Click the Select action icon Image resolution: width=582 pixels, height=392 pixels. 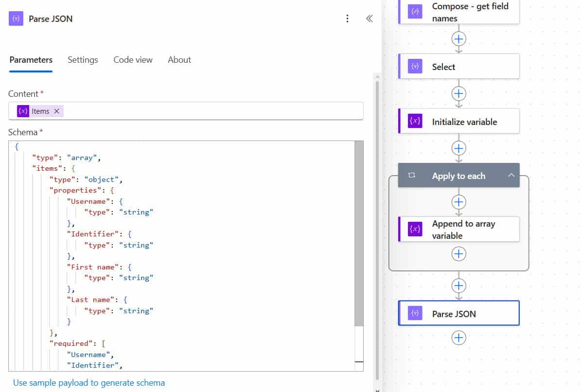(x=415, y=67)
